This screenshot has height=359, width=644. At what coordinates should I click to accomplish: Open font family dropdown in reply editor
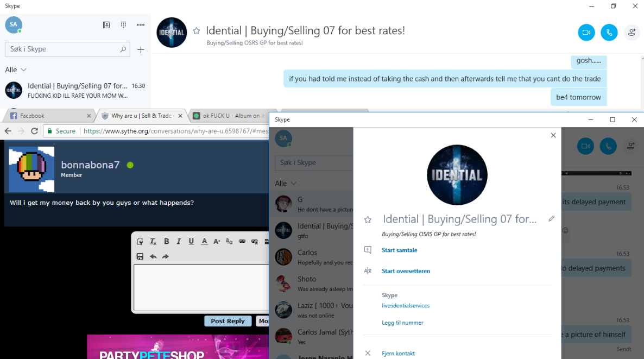229,242
